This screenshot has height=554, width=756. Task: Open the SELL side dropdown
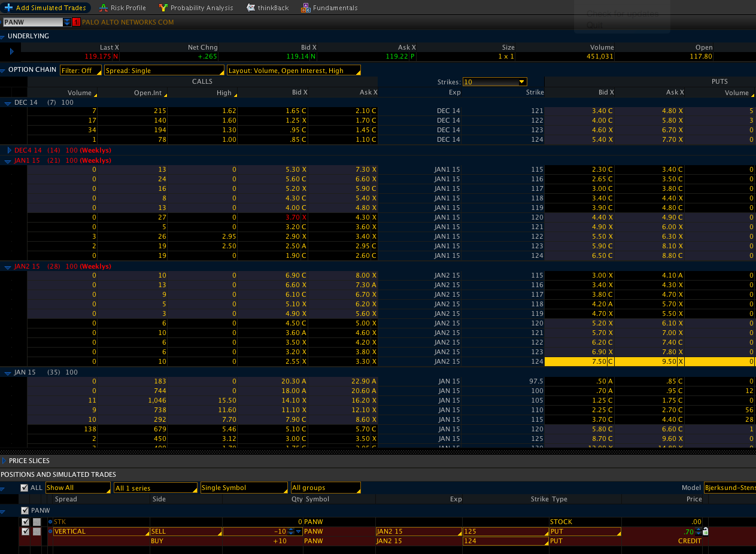click(186, 531)
